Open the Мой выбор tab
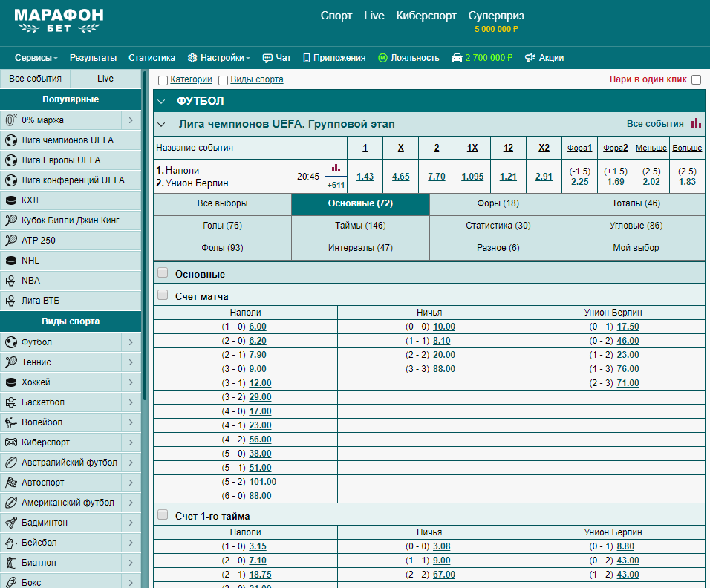Image resolution: width=710 pixels, height=588 pixels. pyautogui.click(x=636, y=248)
